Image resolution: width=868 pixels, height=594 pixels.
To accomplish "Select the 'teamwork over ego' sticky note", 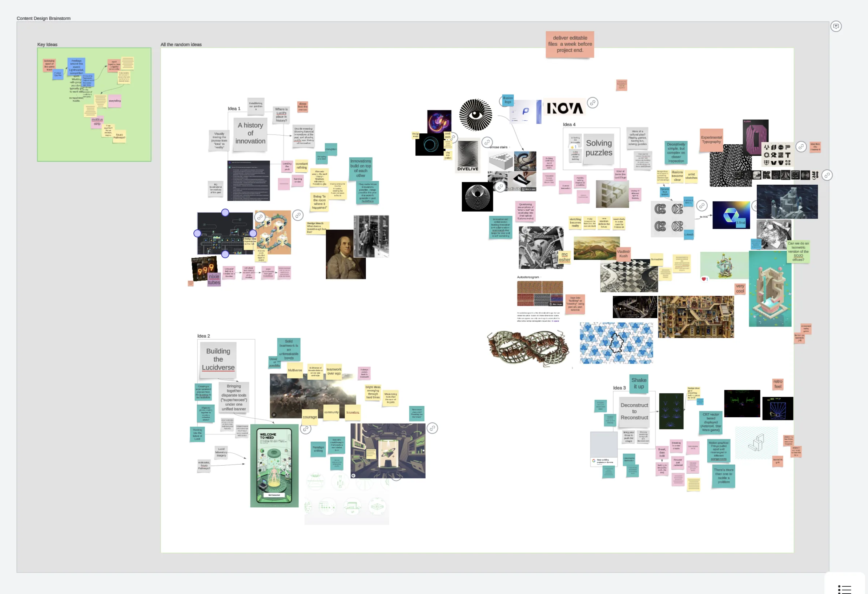I will 334,372.
